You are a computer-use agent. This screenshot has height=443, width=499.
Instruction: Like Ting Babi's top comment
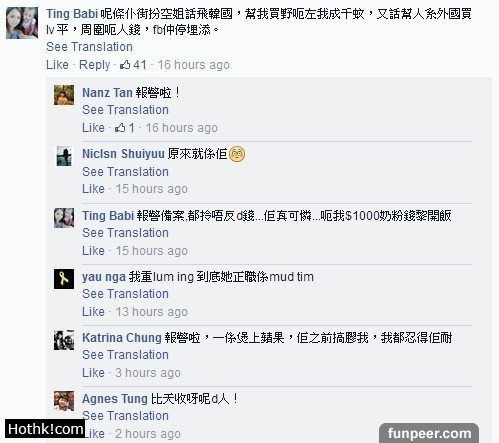(x=57, y=65)
